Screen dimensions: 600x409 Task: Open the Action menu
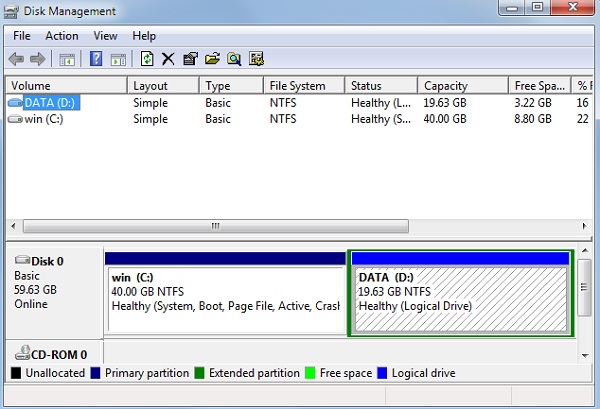point(61,36)
